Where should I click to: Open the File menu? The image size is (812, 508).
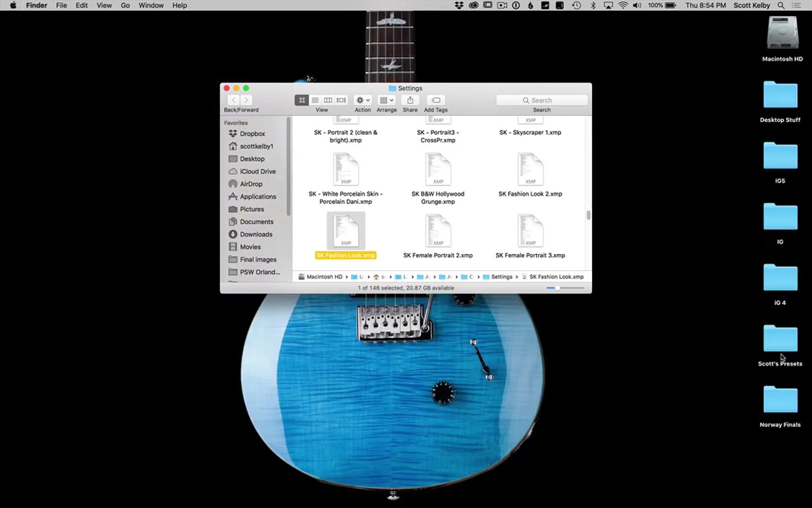62,5
